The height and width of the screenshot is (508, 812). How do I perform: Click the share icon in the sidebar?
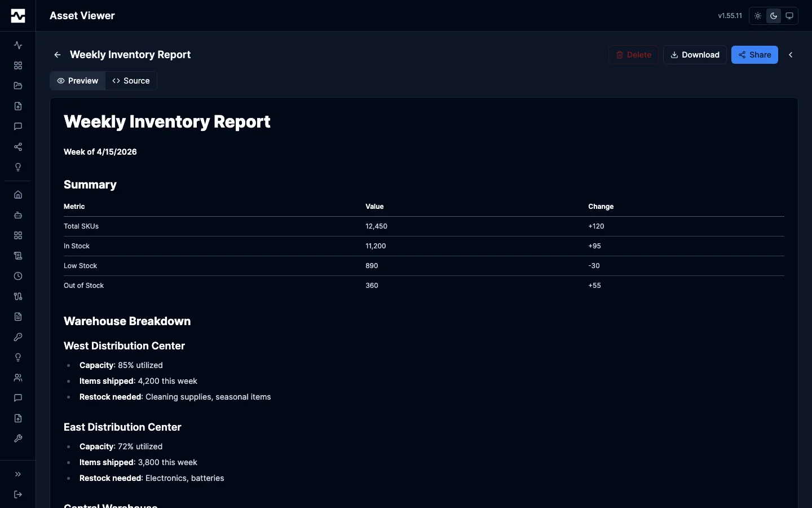pyautogui.click(x=17, y=147)
